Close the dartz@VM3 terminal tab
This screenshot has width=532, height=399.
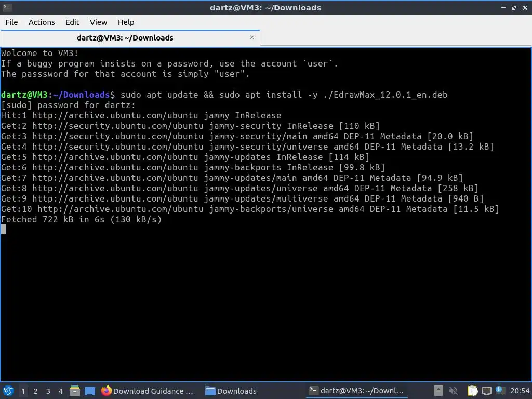pos(252,37)
